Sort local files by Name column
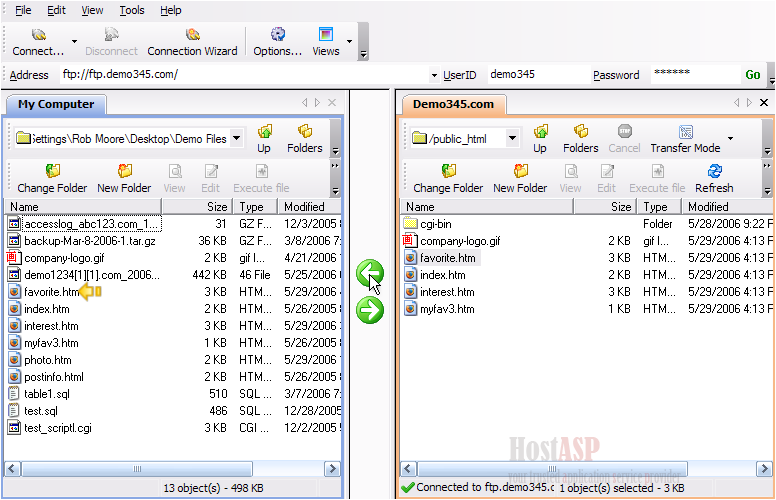This screenshot has height=500, width=776. pos(83,206)
